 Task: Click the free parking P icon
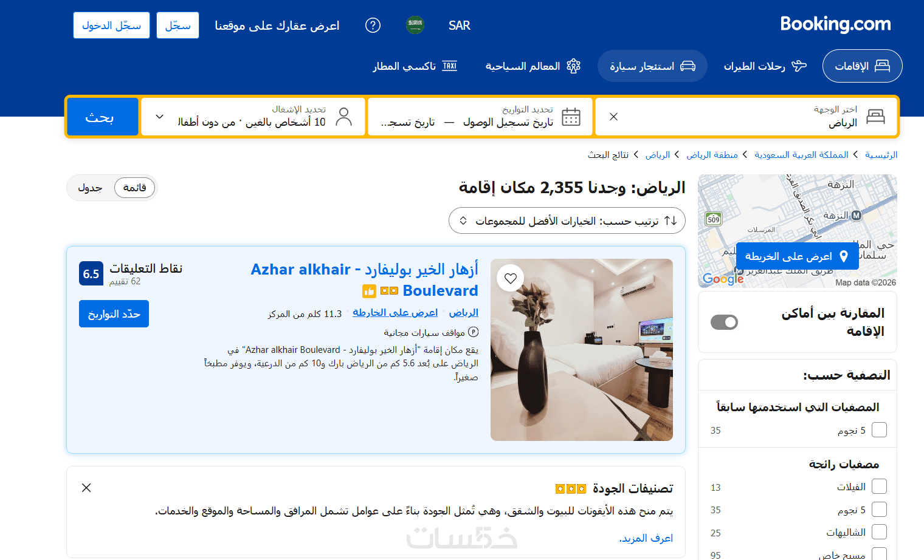tap(473, 332)
